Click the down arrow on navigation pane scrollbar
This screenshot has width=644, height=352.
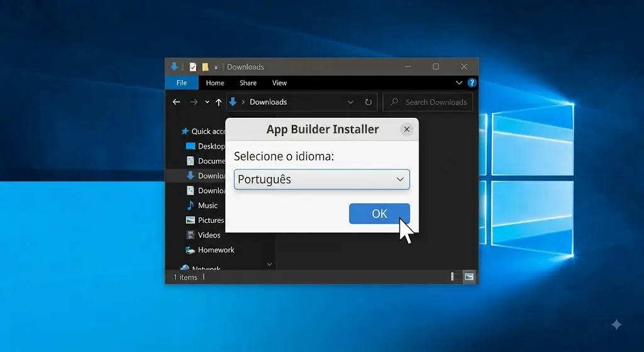point(269,264)
